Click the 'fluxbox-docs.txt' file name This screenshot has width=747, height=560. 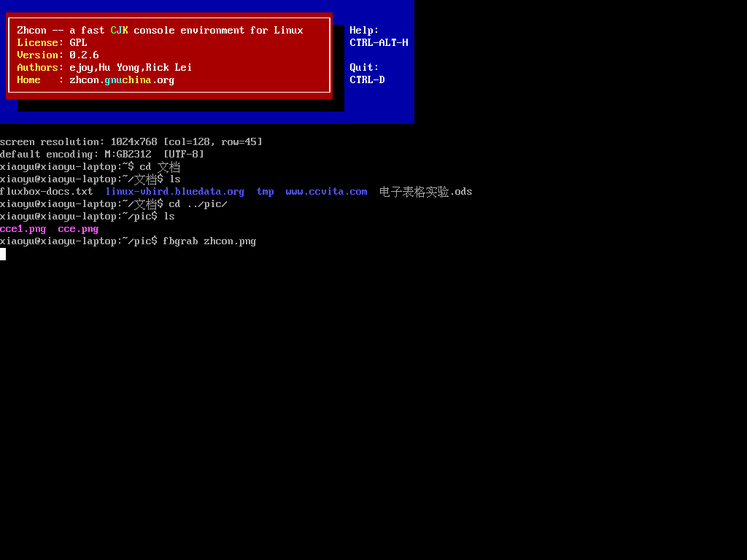(x=46, y=192)
